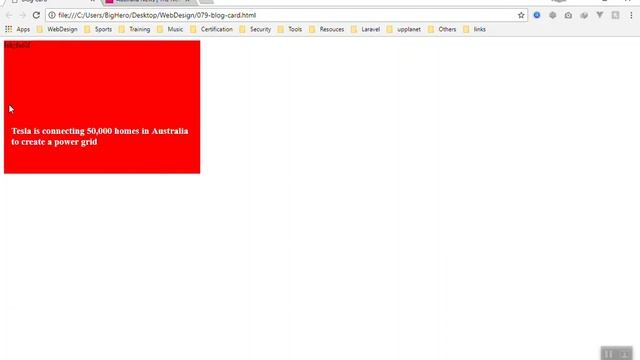Screen dimensions: 640x360
Task: Open the Music bookmarks folder
Action: tap(170, 29)
